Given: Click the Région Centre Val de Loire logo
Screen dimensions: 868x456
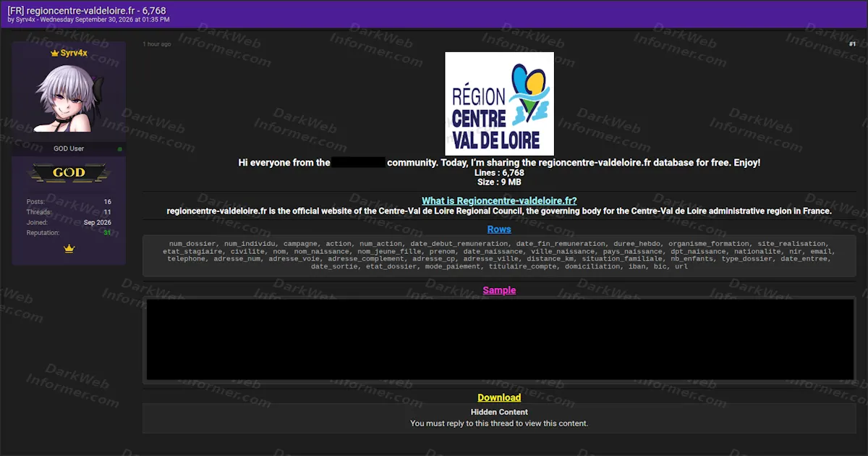Looking at the screenshot, I should pyautogui.click(x=499, y=103).
